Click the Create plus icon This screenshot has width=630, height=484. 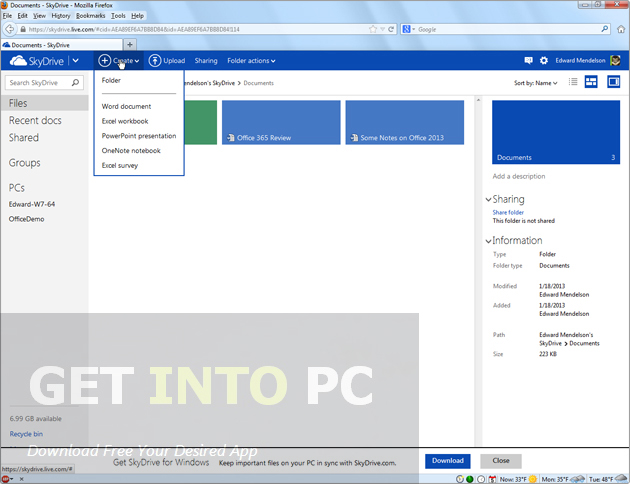pyautogui.click(x=104, y=61)
